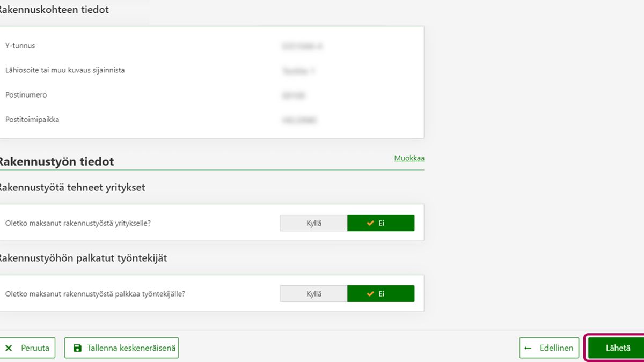Viewport: 644px width, 362px height.
Task: Click the left arrow icon on Edellinen
Action: coord(528,348)
